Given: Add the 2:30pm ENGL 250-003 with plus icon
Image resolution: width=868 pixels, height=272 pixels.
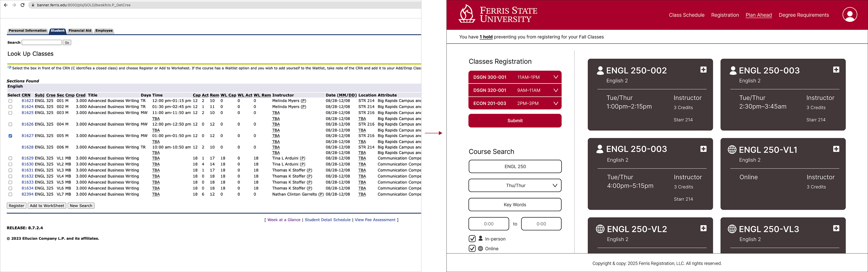Looking at the screenshot, I should (836, 70).
